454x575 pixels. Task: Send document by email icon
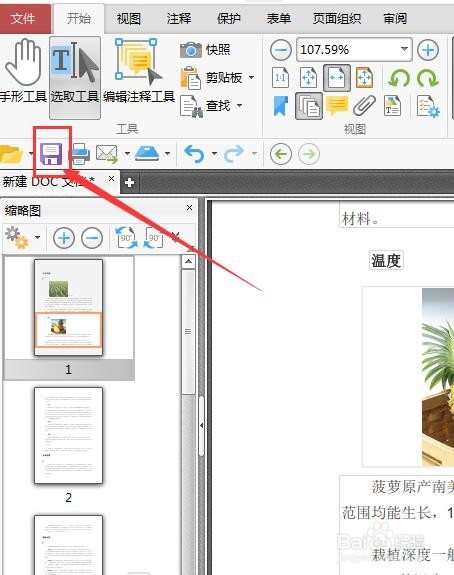pyautogui.click(x=107, y=154)
